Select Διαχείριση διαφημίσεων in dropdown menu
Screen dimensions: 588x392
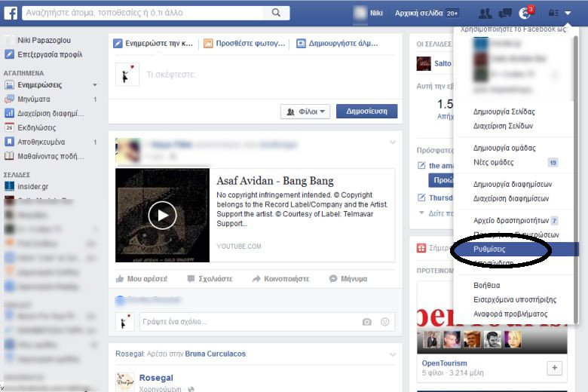511,198
